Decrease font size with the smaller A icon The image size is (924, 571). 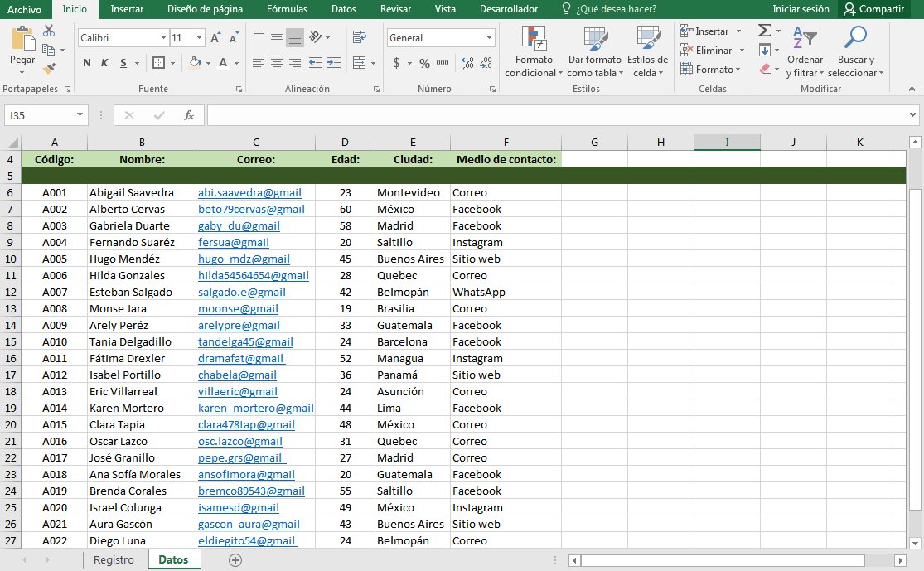click(x=234, y=38)
